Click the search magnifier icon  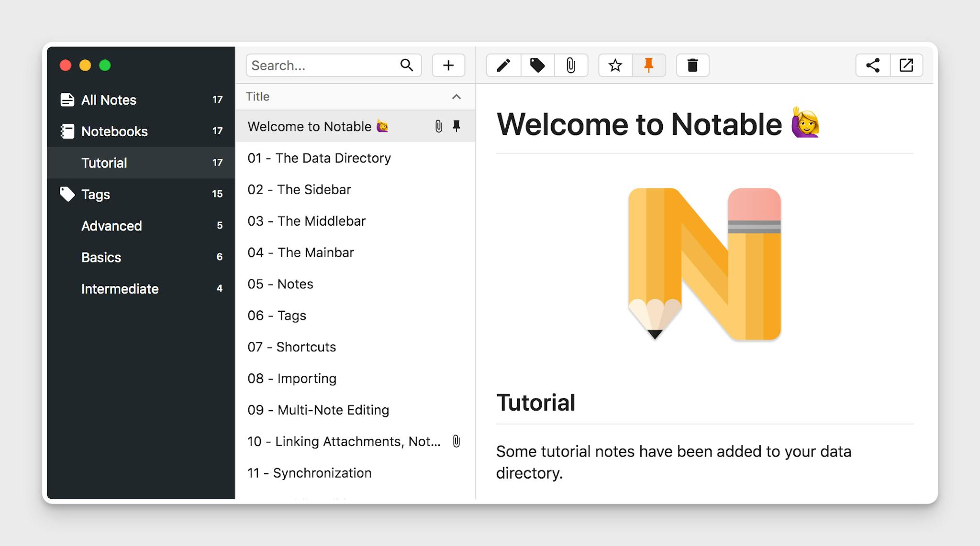[406, 66]
